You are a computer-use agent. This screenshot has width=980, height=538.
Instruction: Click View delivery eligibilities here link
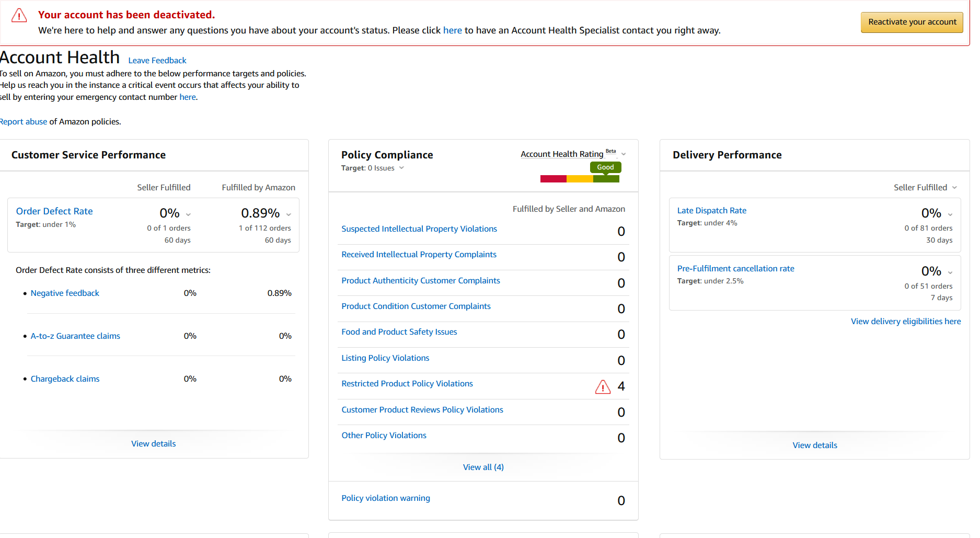pos(906,322)
